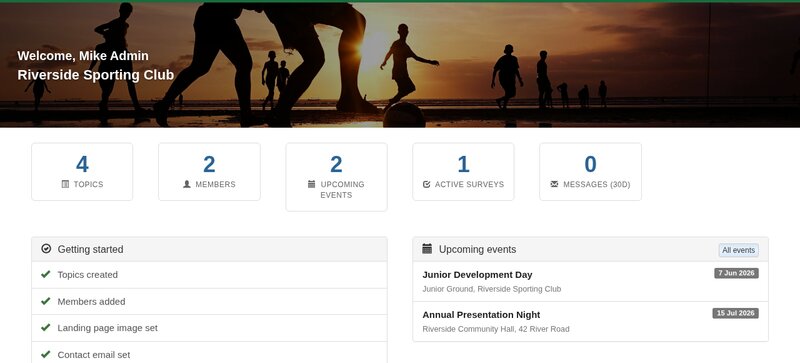Viewport: 800px width, 363px height.
Task: Open the Messages (30D) stat card
Action: click(x=590, y=172)
